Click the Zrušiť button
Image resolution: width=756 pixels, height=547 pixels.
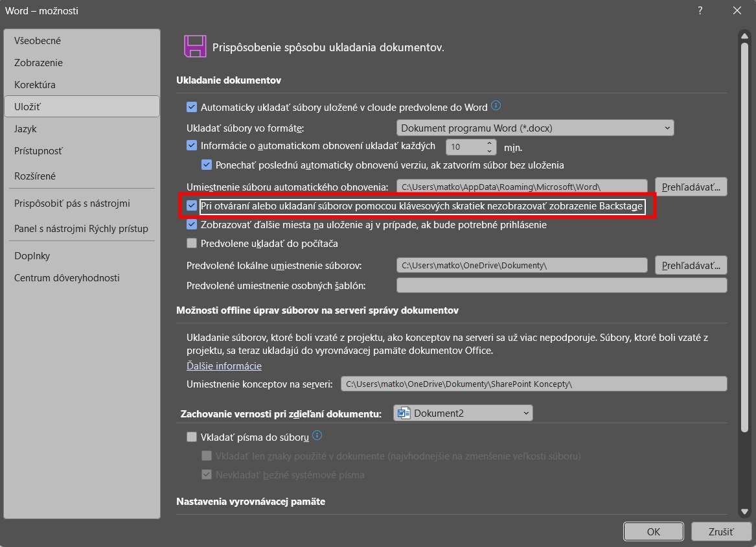point(721,531)
